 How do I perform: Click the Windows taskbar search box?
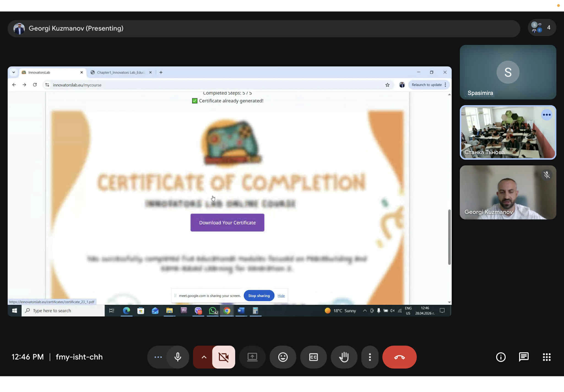(63, 311)
